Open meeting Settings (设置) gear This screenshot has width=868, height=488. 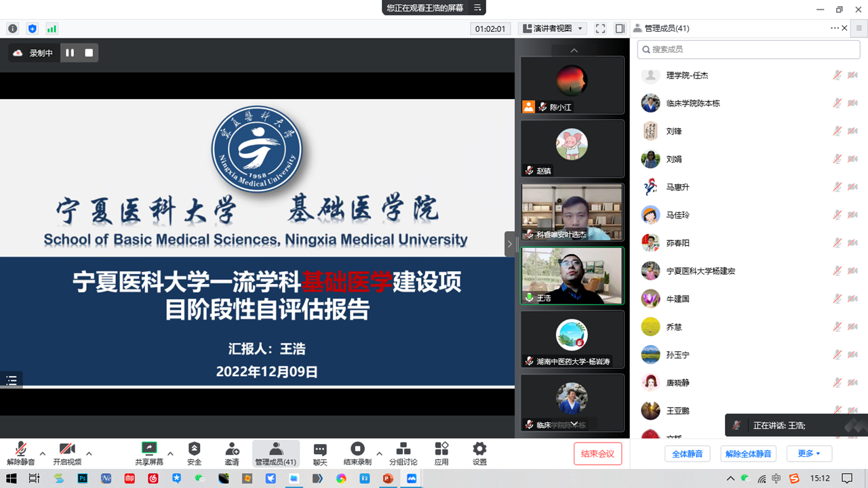click(479, 449)
